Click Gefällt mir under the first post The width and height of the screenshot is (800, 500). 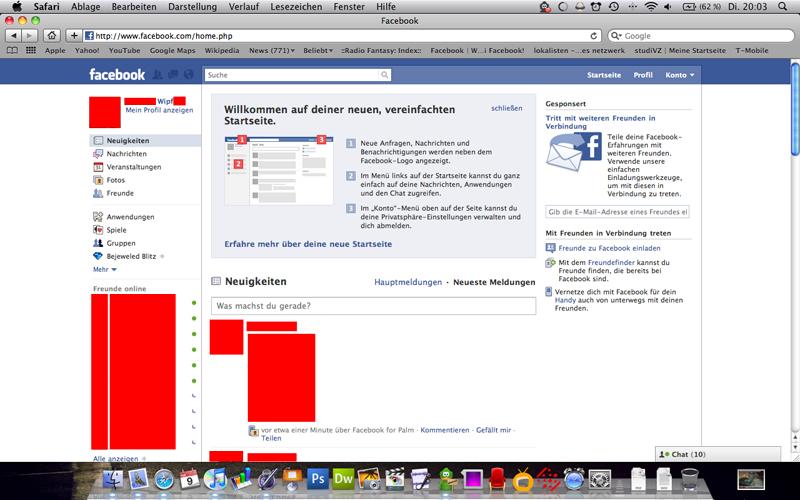click(493, 430)
